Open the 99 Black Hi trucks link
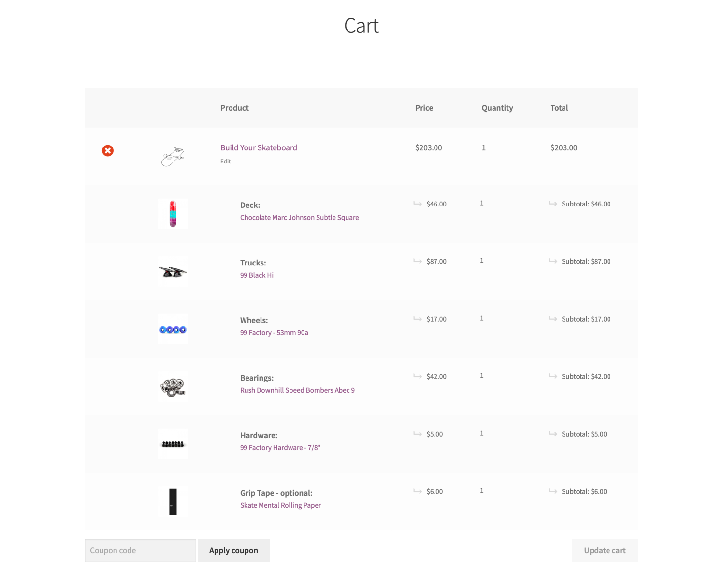The image size is (725, 588). point(257,275)
